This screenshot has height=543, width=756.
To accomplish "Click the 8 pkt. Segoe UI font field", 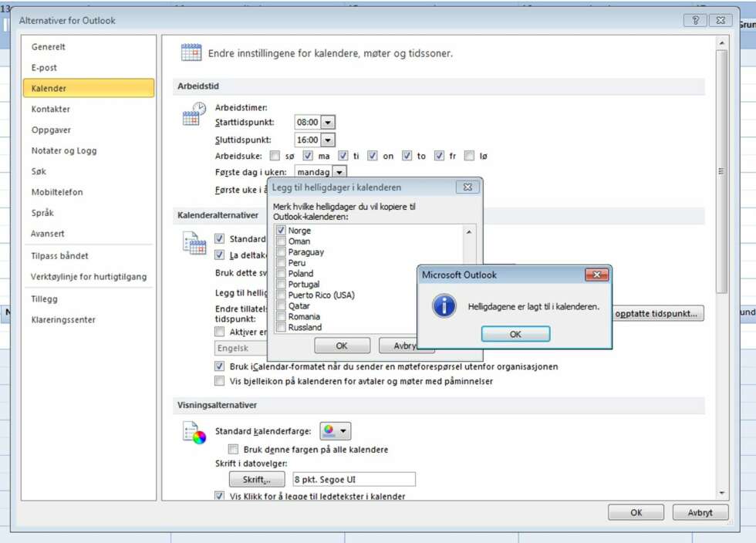I will click(x=354, y=479).
